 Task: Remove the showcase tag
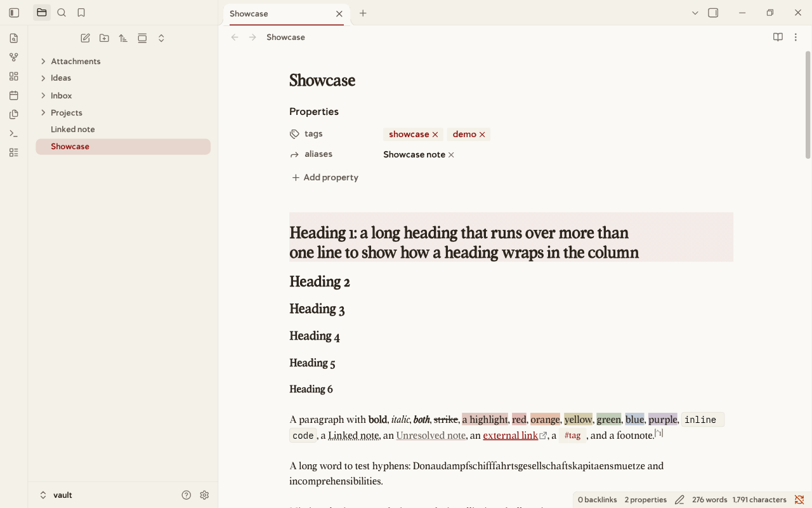435,135
